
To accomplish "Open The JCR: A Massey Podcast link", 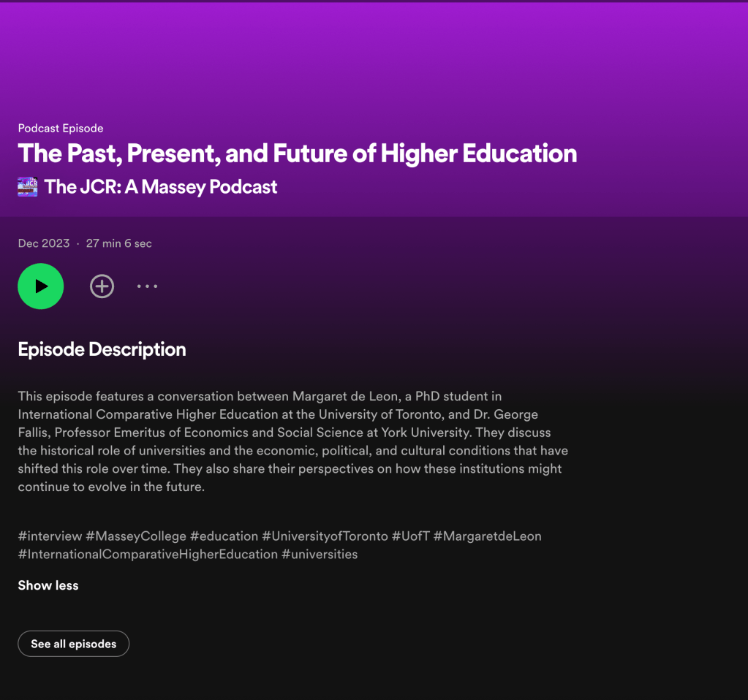I will 161,187.
